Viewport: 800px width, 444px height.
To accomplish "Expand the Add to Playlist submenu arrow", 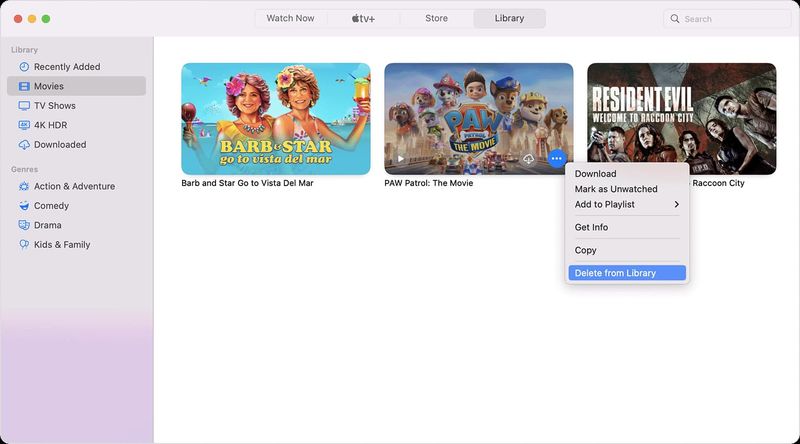I will tap(677, 204).
